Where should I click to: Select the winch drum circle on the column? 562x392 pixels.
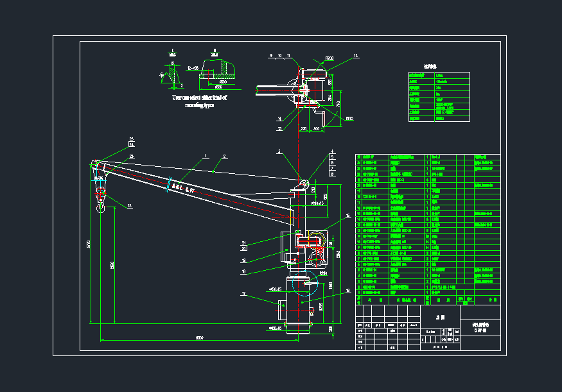coord(315,259)
